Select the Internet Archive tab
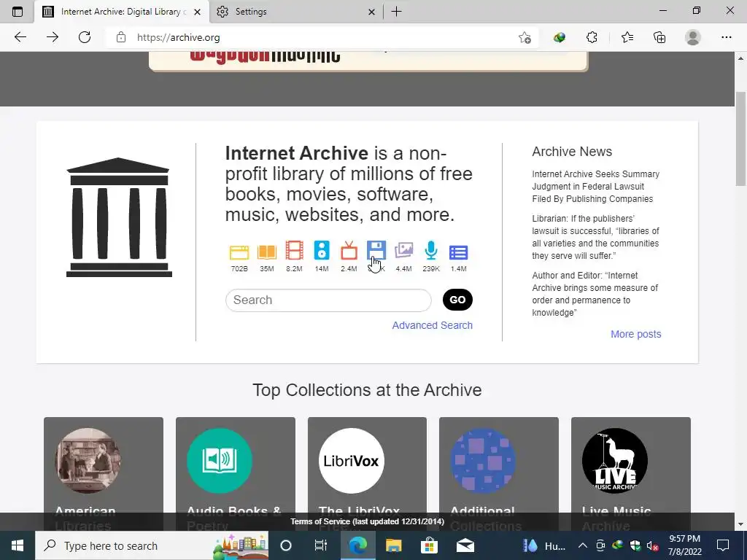747x560 pixels. click(x=122, y=12)
